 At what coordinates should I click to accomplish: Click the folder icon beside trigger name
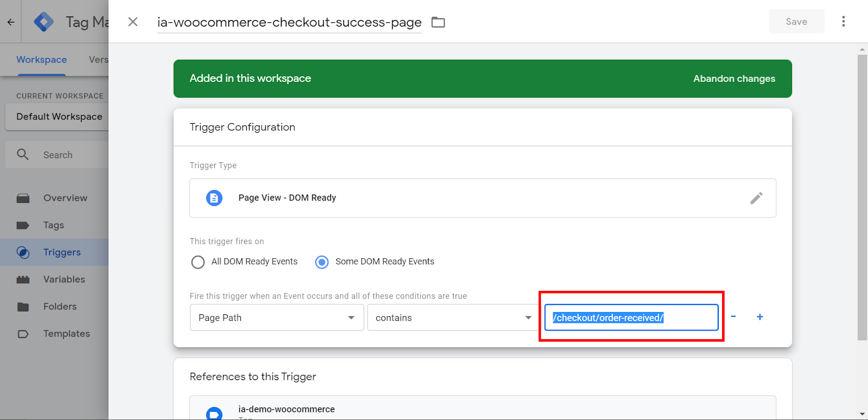coord(438,22)
